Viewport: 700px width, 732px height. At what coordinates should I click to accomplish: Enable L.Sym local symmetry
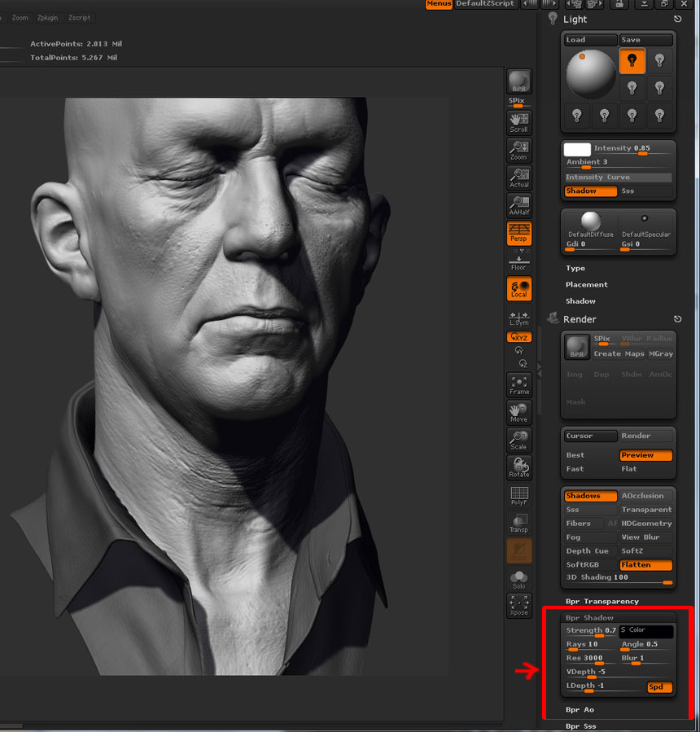click(519, 318)
